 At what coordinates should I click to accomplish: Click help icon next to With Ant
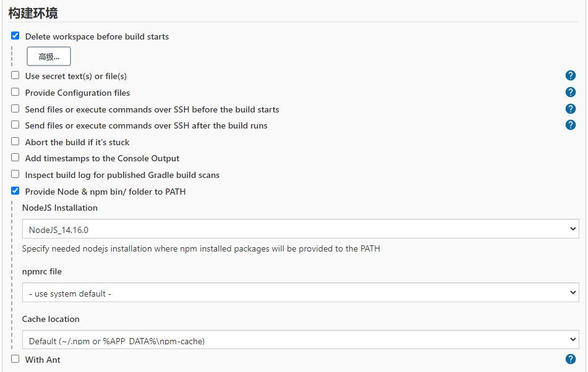(x=571, y=359)
